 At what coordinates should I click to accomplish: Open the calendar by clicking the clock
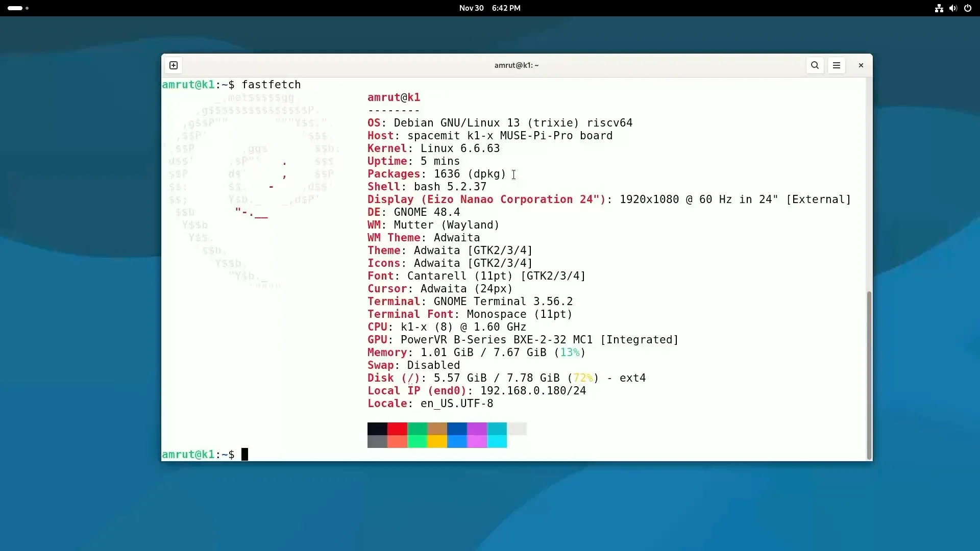pos(489,8)
